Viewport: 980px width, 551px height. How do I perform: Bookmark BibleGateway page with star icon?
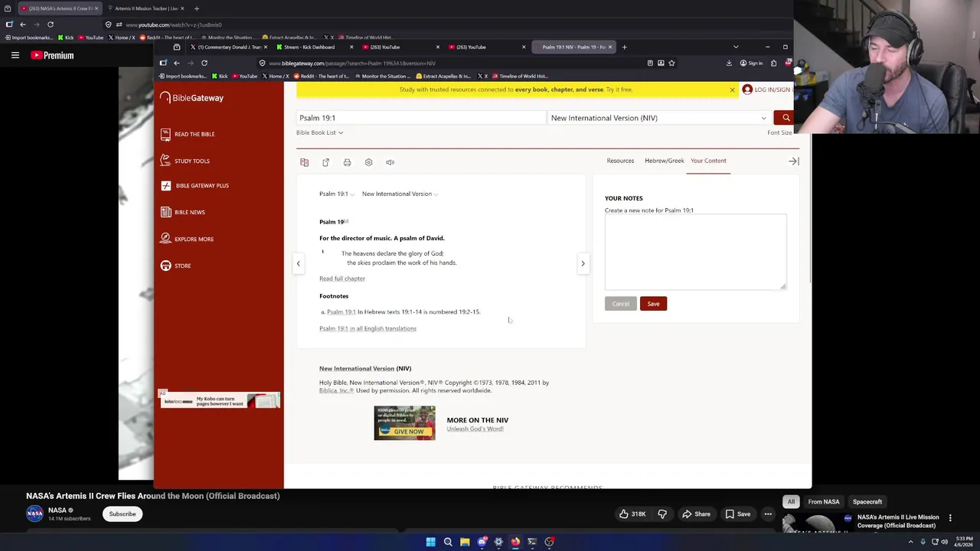click(671, 63)
